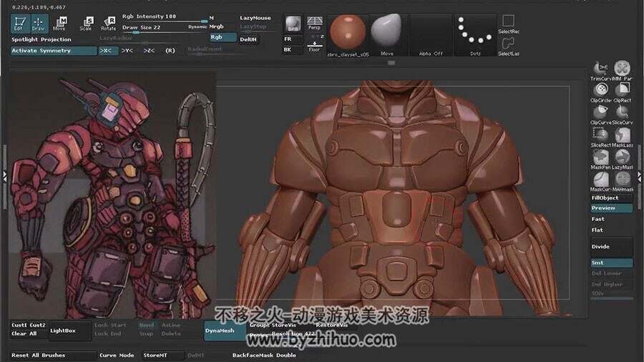Enable the M material mode
This screenshot has width=644, height=362.
point(212,18)
